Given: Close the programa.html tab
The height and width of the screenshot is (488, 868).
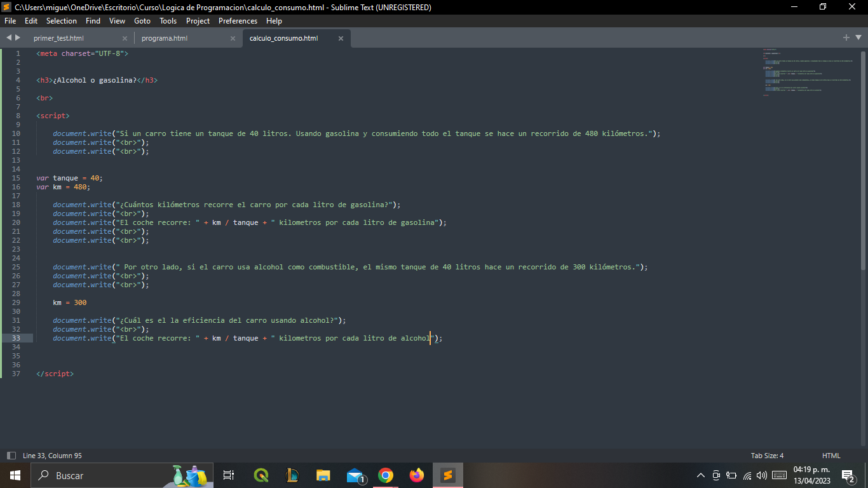Looking at the screenshot, I should pos(233,38).
